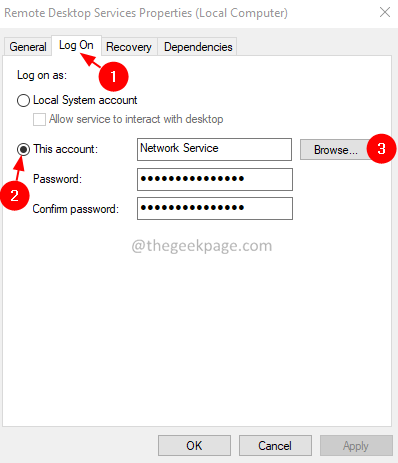Confirm the dialog with OK
The image size is (398, 463).
click(x=194, y=445)
